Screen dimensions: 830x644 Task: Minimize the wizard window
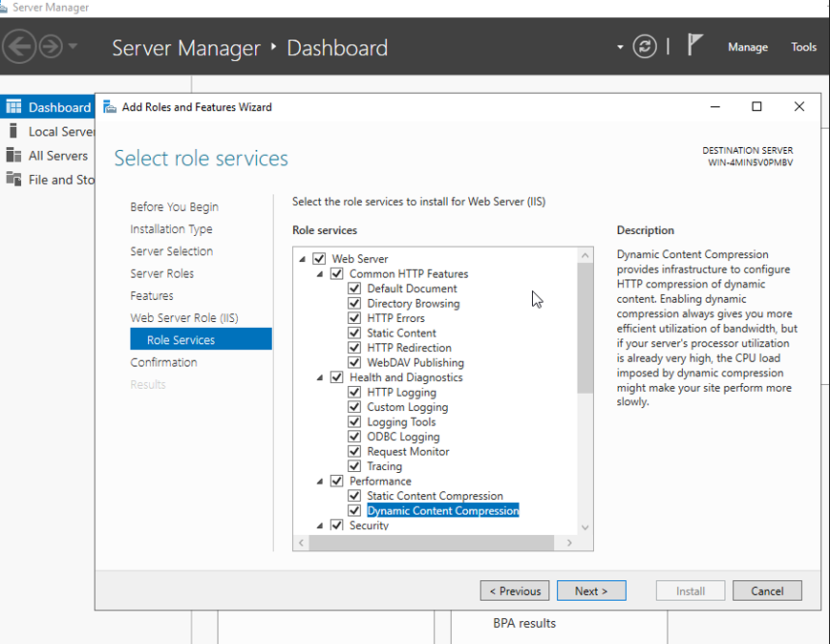pyautogui.click(x=715, y=106)
